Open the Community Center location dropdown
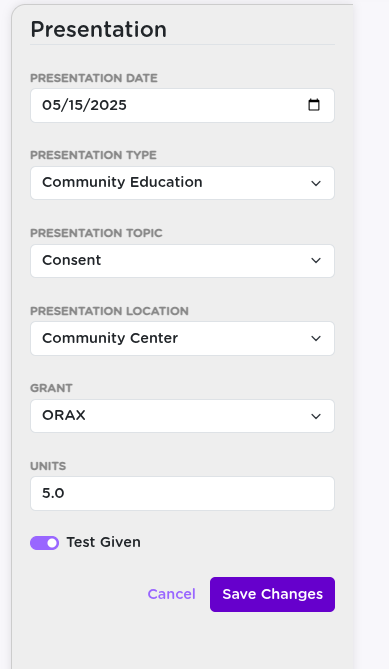The height and width of the screenshot is (669, 389). pos(182,338)
